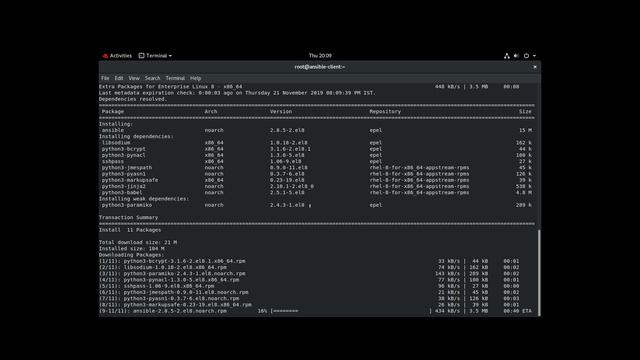Click the volume speaker icon
This screenshot has height=360, width=640.
[x=516, y=56]
